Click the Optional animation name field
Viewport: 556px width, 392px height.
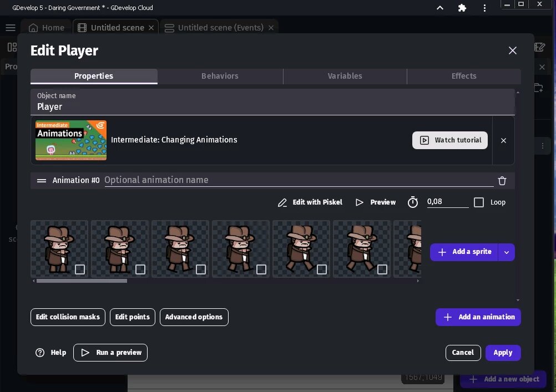pos(299,180)
